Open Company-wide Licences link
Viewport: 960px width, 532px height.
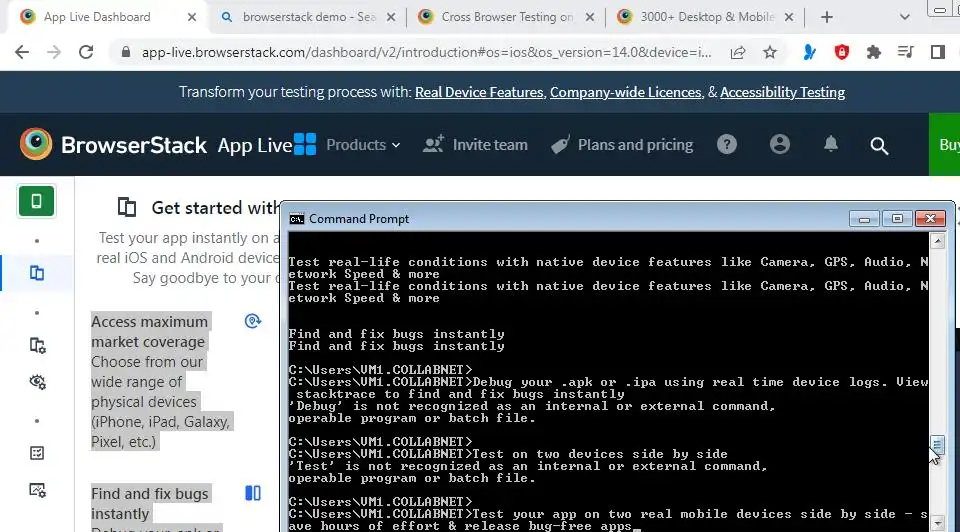point(625,92)
